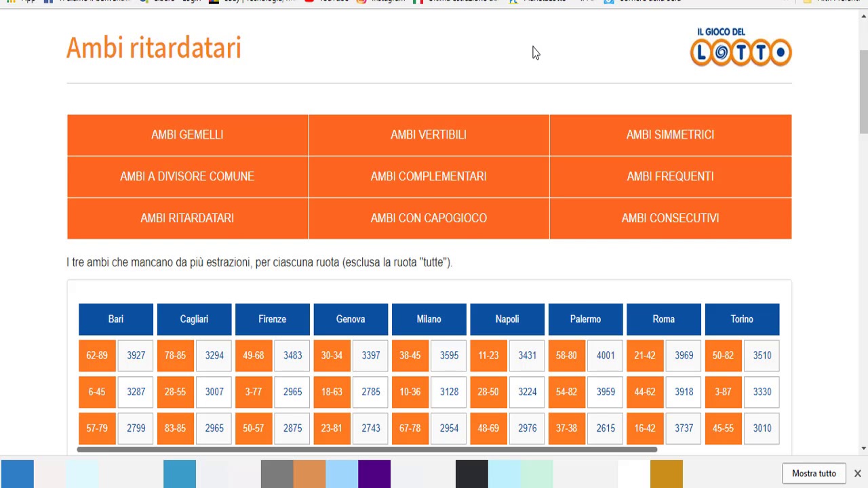Select Firenze ambo 49-68
The width and height of the screenshot is (868, 488).
click(254, 356)
